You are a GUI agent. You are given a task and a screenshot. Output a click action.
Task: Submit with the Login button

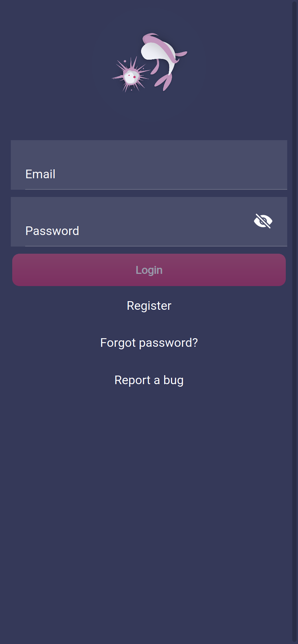click(x=149, y=270)
